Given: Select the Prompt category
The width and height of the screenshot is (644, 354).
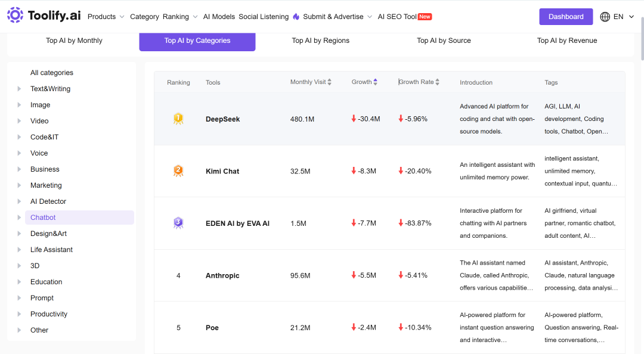Looking at the screenshot, I should click(x=42, y=298).
